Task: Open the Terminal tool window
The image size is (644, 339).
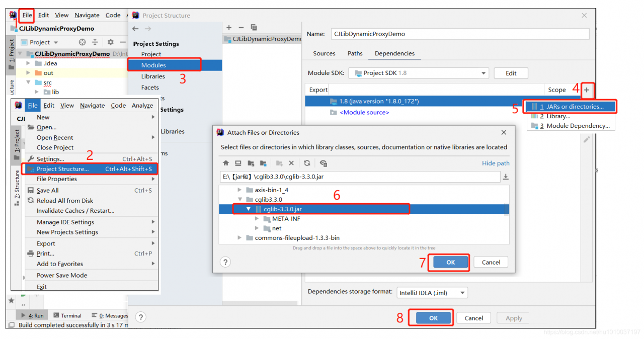Action: [x=67, y=315]
